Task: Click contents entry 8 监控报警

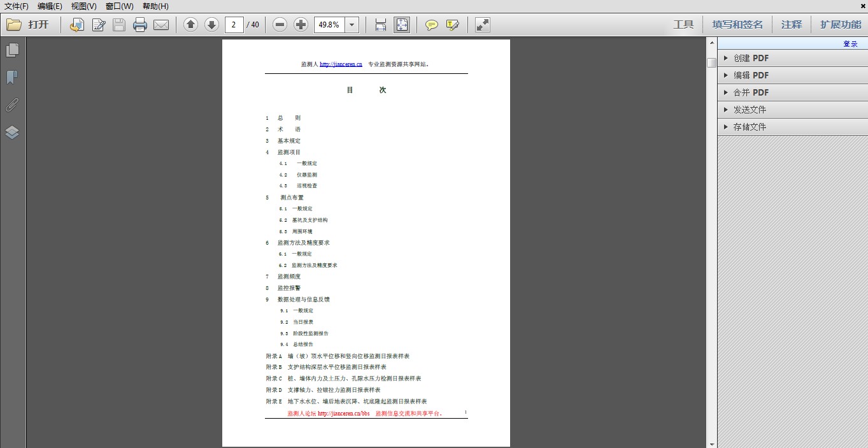Action: (x=283, y=288)
